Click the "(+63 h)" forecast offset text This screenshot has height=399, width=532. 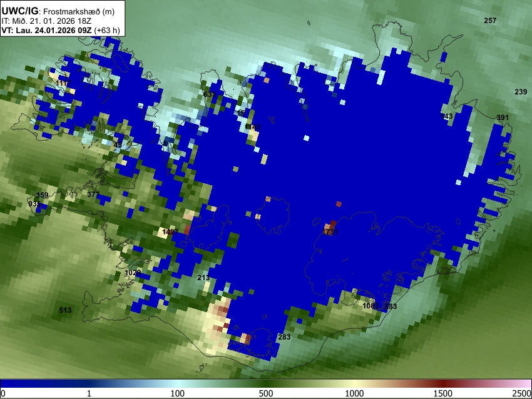pos(106,30)
